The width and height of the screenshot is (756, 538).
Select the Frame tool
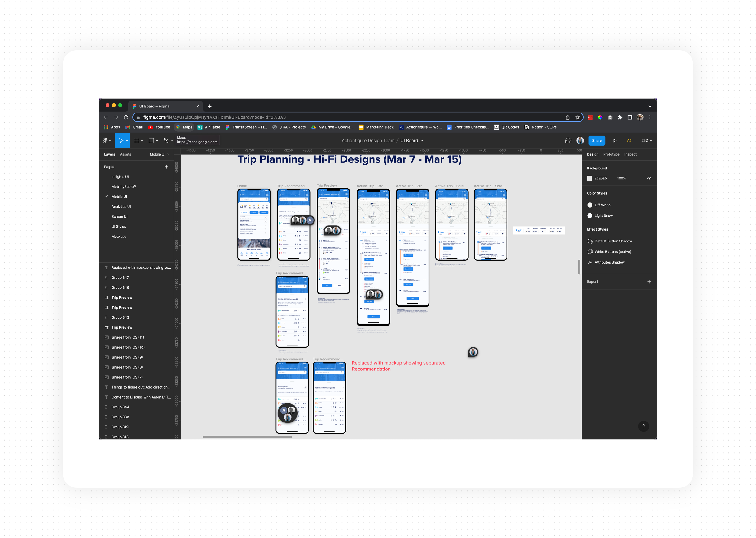(x=136, y=140)
